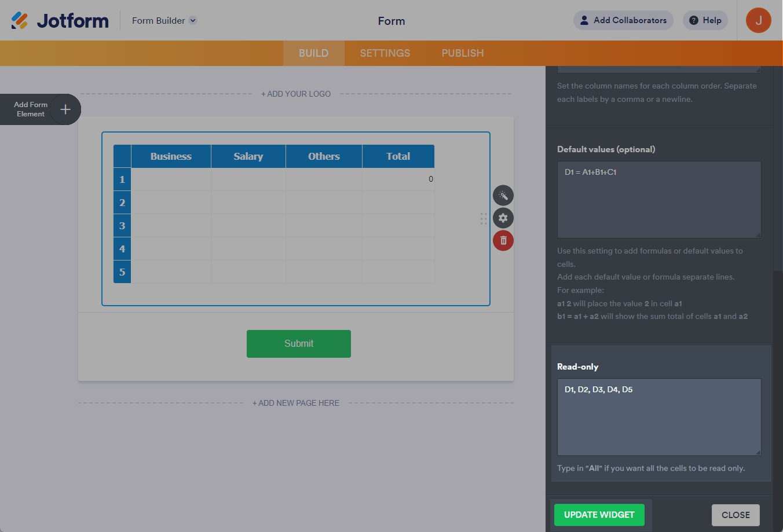Click the plus icon to add form element

[65, 109]
